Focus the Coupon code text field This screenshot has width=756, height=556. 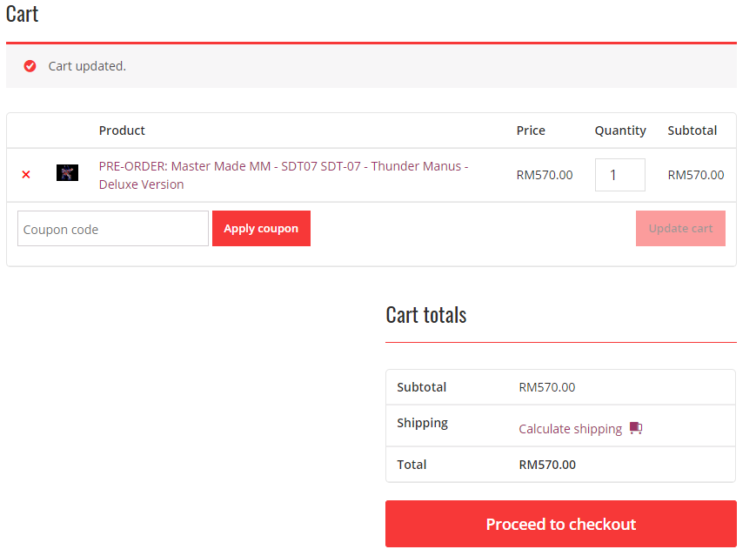pos(113,229)
